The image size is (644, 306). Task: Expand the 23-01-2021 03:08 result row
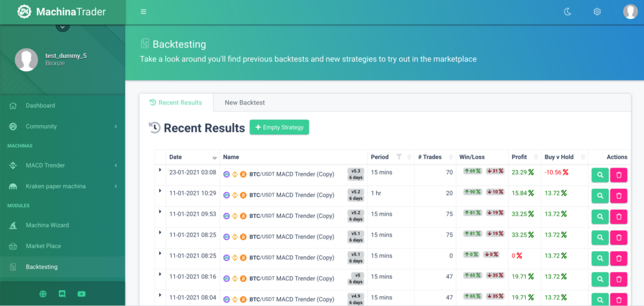click(x=160, y=169)
